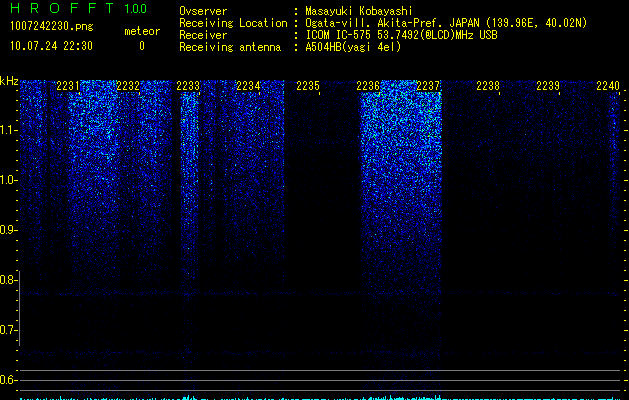Click the 2234 time marker
Image resolution: width=629 pixels, height=400 pixels.
pos(248,86)
